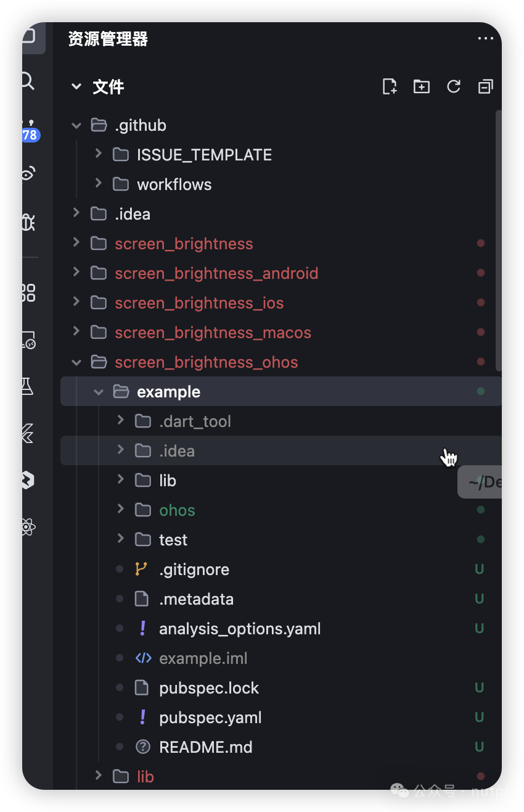Open the debug bug icon in sidebar
524x812 pixels.
tap(28, 222)
